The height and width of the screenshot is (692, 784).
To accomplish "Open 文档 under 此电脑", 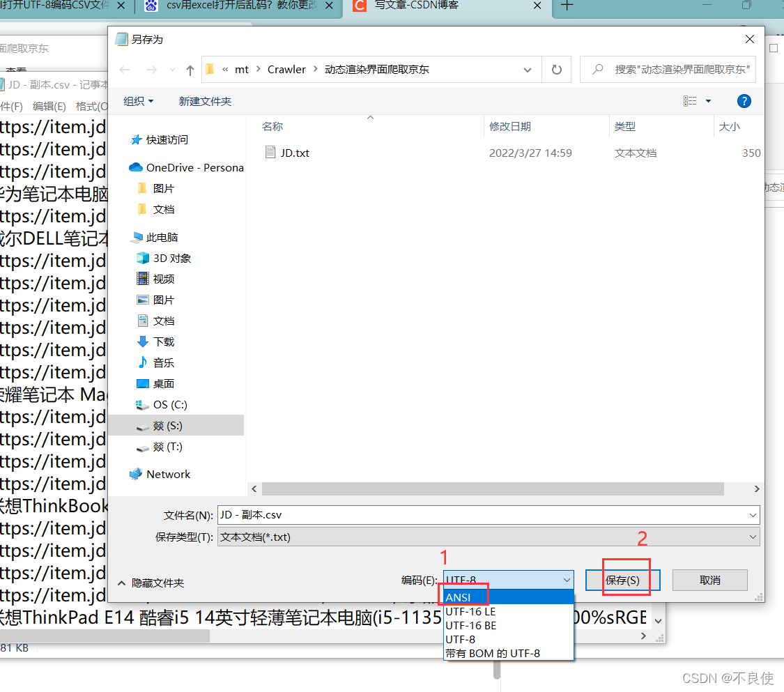I will click(x=156, y=321).
